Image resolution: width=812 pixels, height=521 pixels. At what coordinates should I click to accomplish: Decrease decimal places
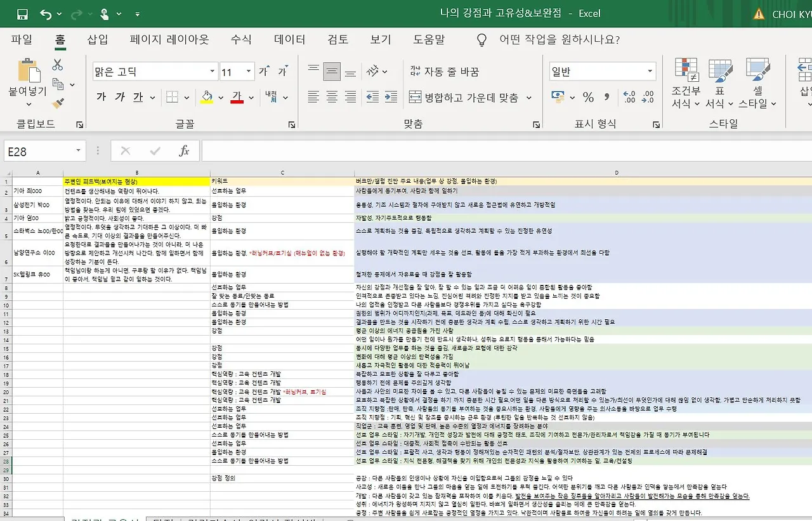point(648,97)
